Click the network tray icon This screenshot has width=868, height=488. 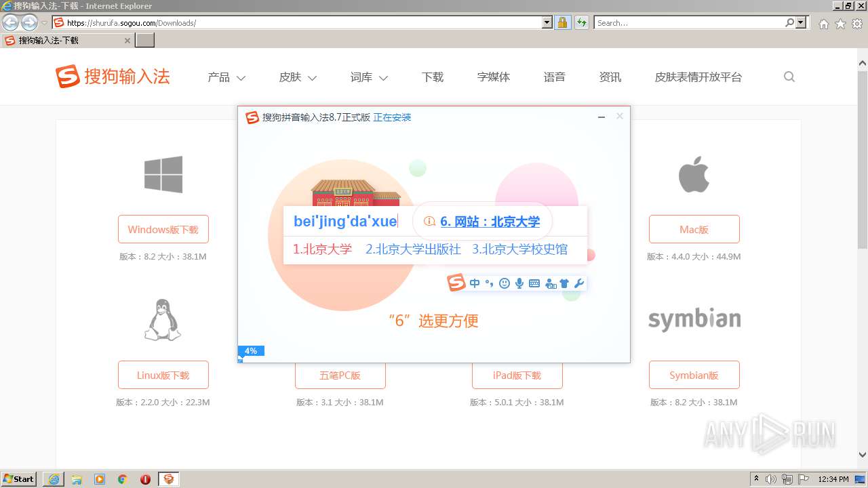(x=787, y=479)
